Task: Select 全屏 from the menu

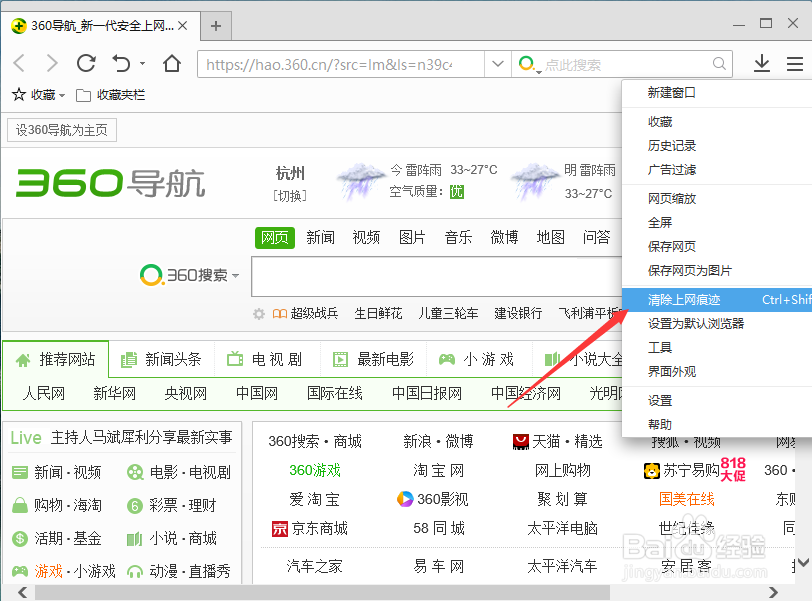Action: [x=660, y=222]
